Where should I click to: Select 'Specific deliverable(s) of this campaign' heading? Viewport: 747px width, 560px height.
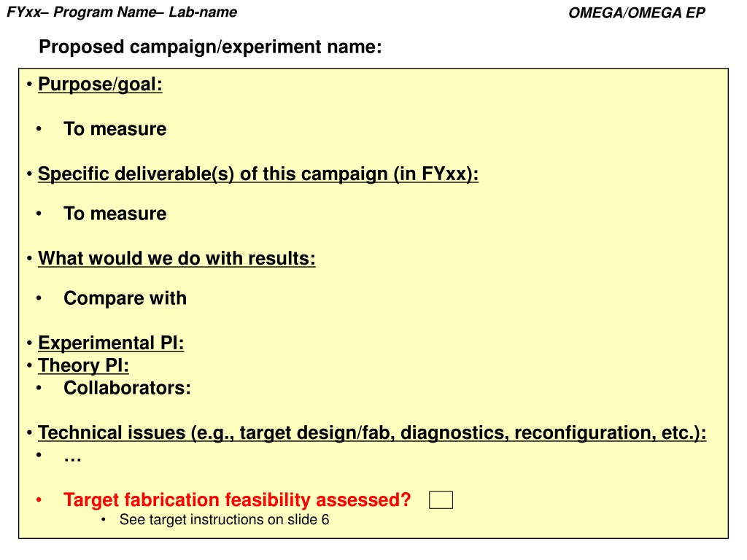click(x=258, y=174)
